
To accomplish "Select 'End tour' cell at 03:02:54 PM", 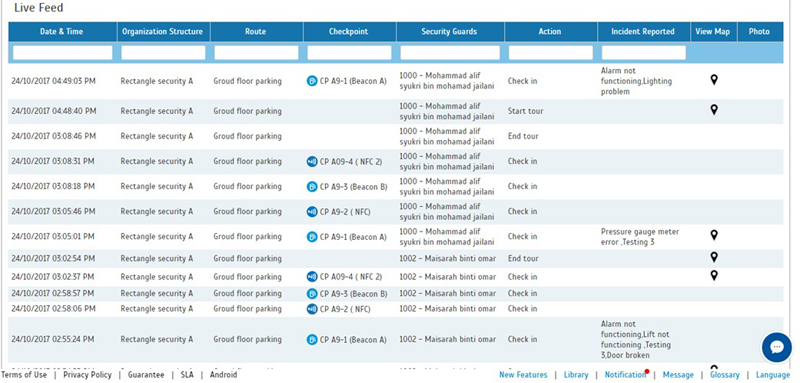I will point(523,259).
